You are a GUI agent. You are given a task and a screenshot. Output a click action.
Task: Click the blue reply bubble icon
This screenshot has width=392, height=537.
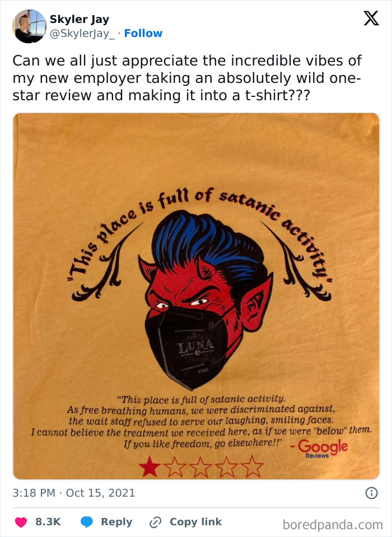pos(87,522)
